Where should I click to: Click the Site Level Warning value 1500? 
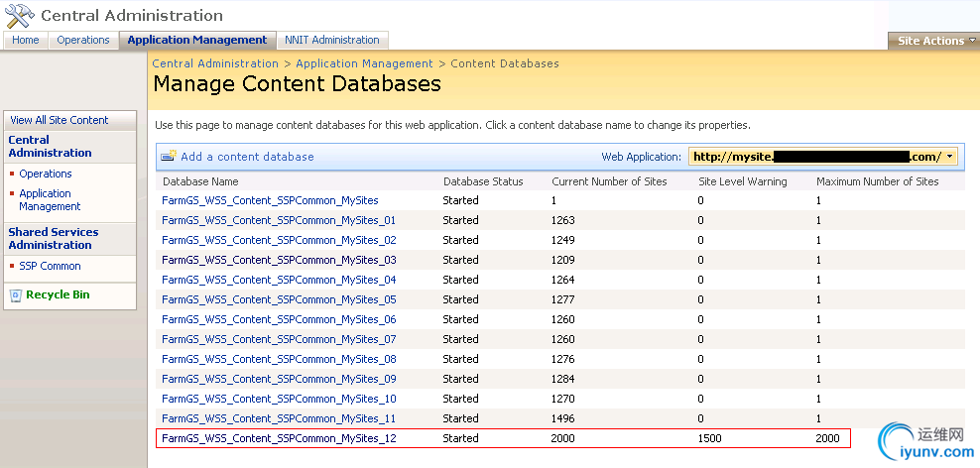click(x=710, y=438)
